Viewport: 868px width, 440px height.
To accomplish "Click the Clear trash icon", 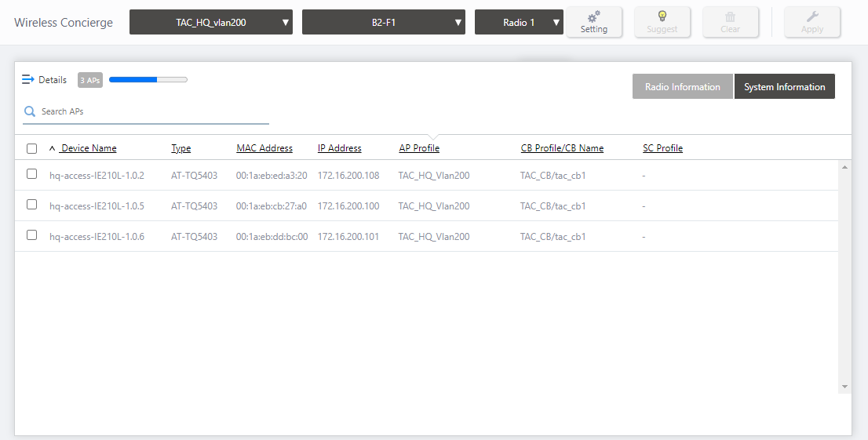I will tap(730, 16).
